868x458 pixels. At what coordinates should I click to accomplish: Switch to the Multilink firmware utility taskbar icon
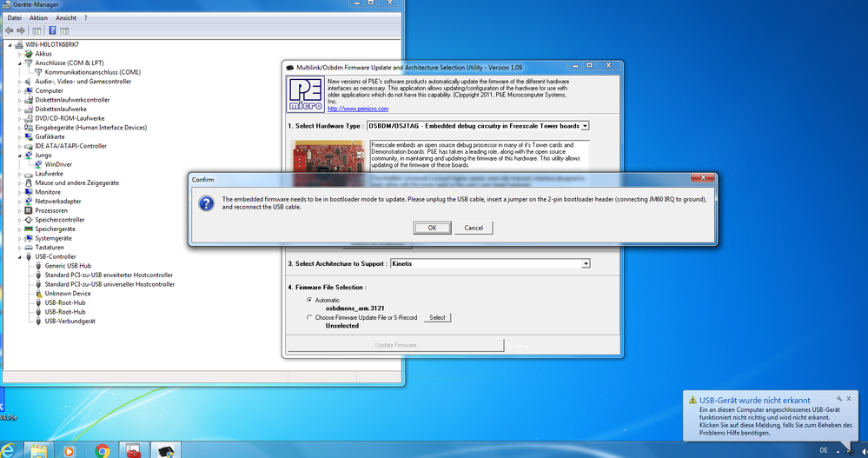point(165,451)
